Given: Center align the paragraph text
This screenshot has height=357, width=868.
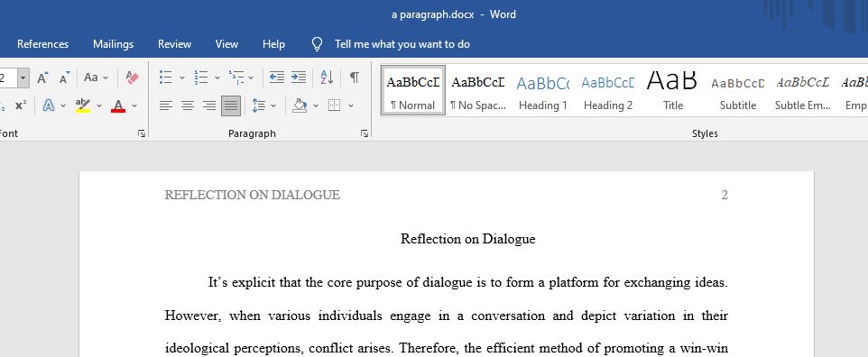Looking at the screenshot, I should click(x=188, y=105).
